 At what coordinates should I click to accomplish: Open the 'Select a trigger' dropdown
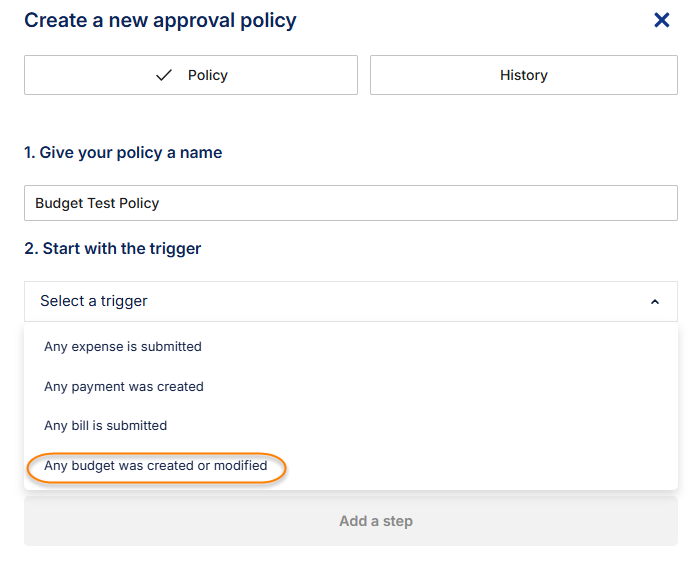(x=350, y=301)
